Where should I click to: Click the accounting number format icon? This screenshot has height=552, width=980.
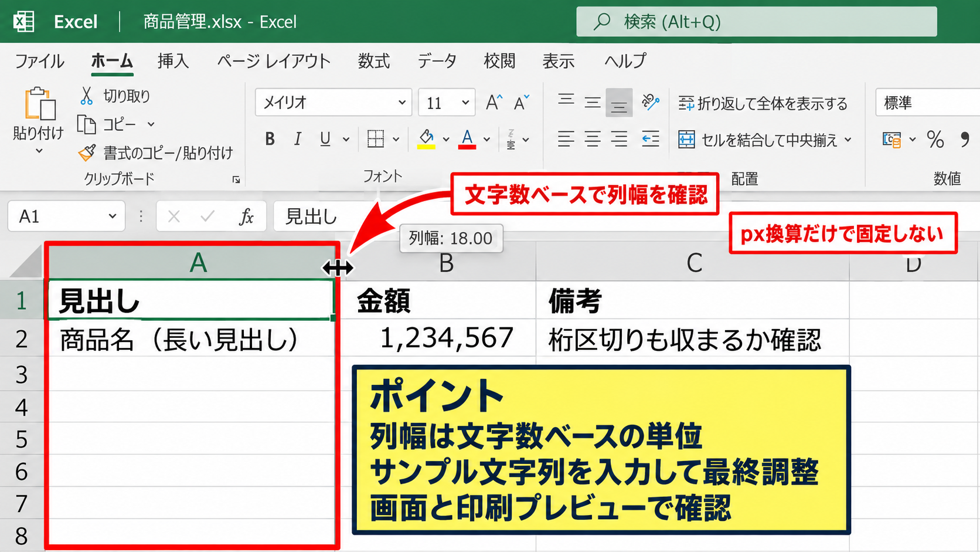(x=891, y=140)
